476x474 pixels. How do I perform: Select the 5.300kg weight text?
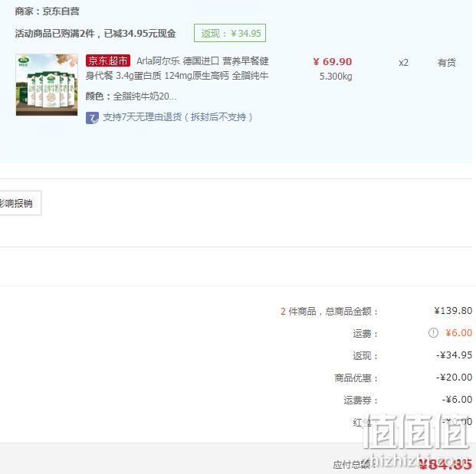click(x=336, y=76)
